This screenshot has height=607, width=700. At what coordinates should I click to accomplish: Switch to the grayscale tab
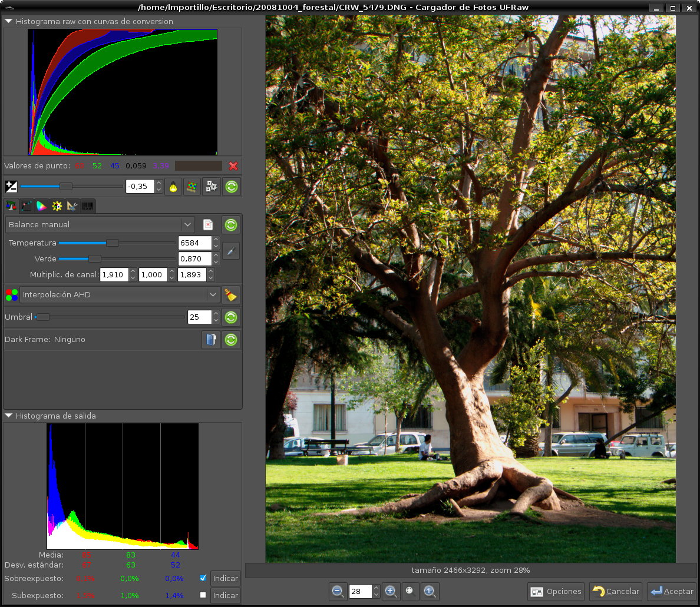click(x=27, y=205)
